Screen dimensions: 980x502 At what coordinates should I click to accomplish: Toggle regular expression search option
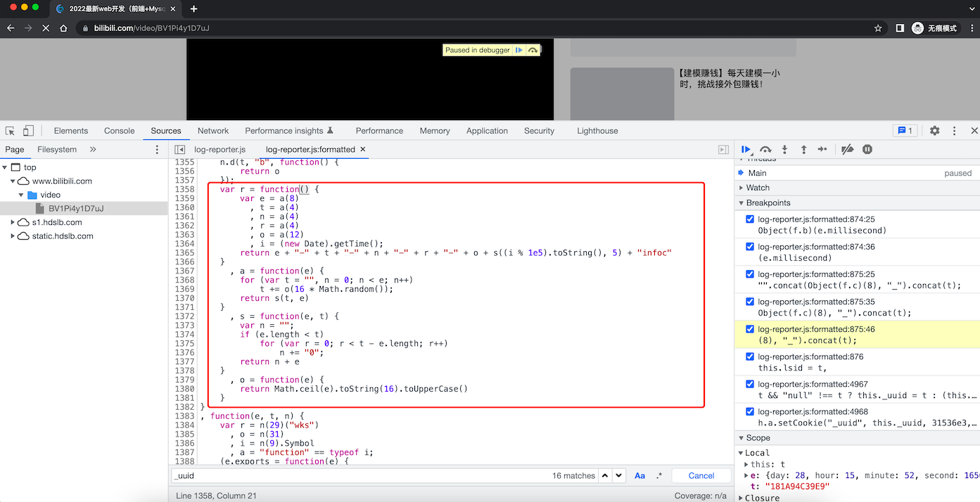point(659,476)
